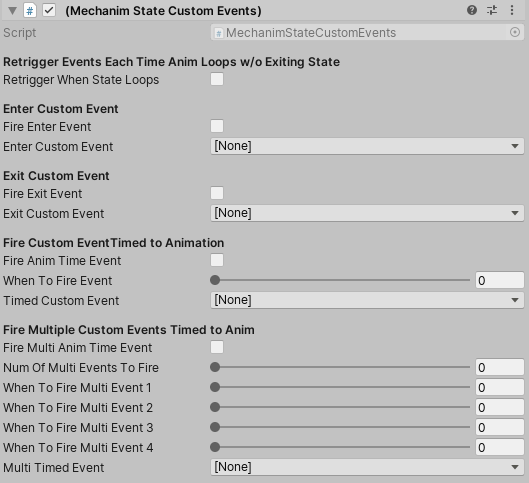Click the Num Of Multi Events value field

[x=500, y=367]
